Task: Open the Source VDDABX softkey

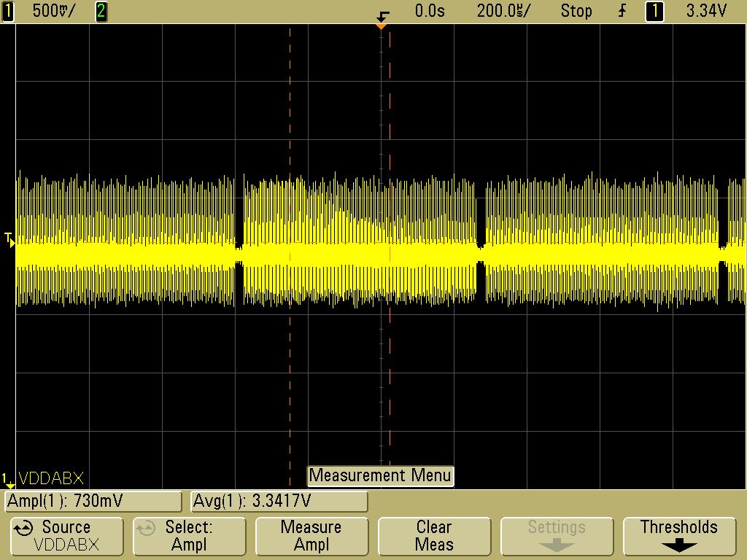Action: [66, 537]
